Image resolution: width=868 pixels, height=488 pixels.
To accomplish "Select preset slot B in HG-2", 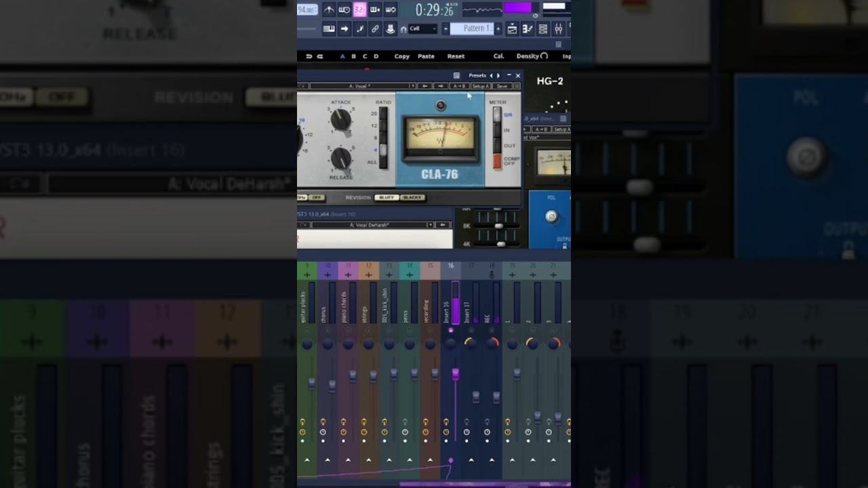I will tap(354, 56).
